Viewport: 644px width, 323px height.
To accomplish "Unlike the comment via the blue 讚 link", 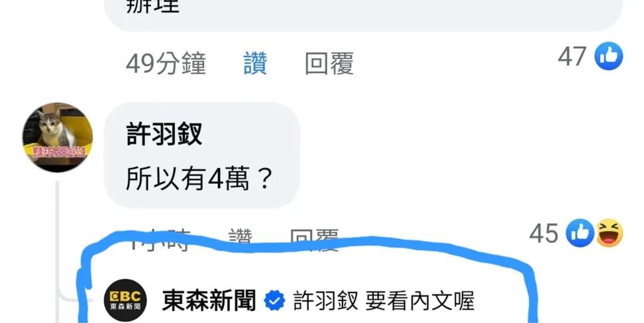I will tap(255, 63).
